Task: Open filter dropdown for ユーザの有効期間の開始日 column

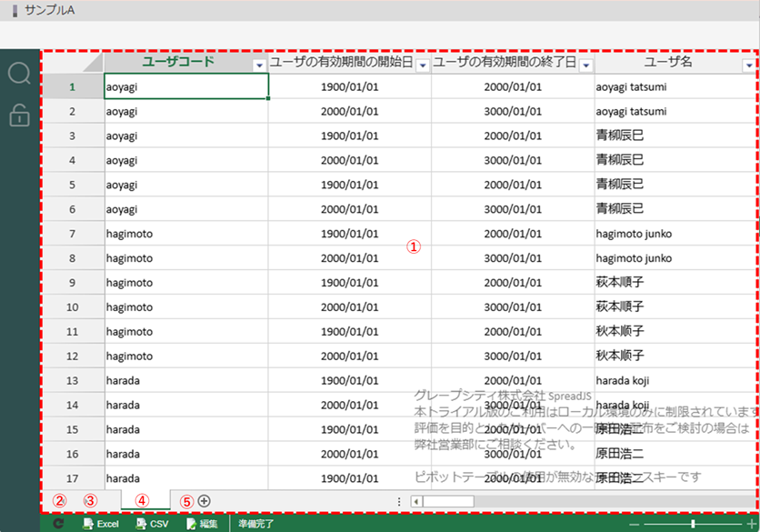Action: coord(423,65)
